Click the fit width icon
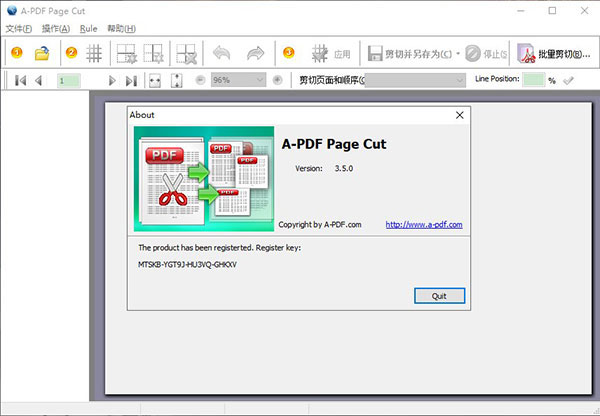Screen dimensions: 600x416 (155, 80)
